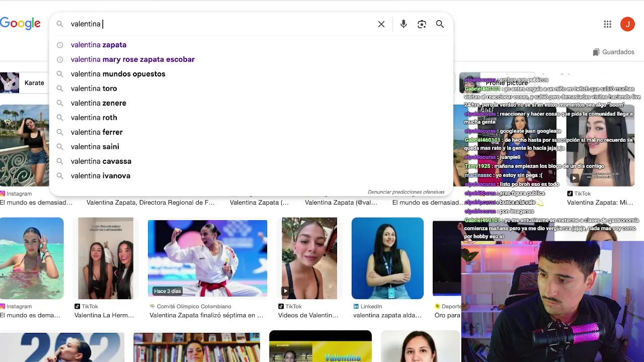The width and height of the screenshot is (644, 362).
Task: Click Hace 3 días badge on karate image
Action: click(x=168, y=291)
